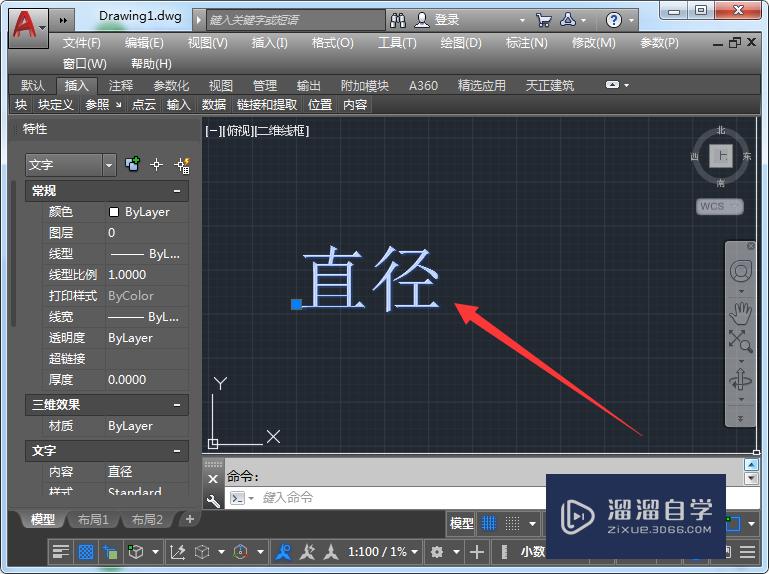Screen dimensions: 769x574
Task: Click the ViewCube 上 top face
Action: (721, 157)
